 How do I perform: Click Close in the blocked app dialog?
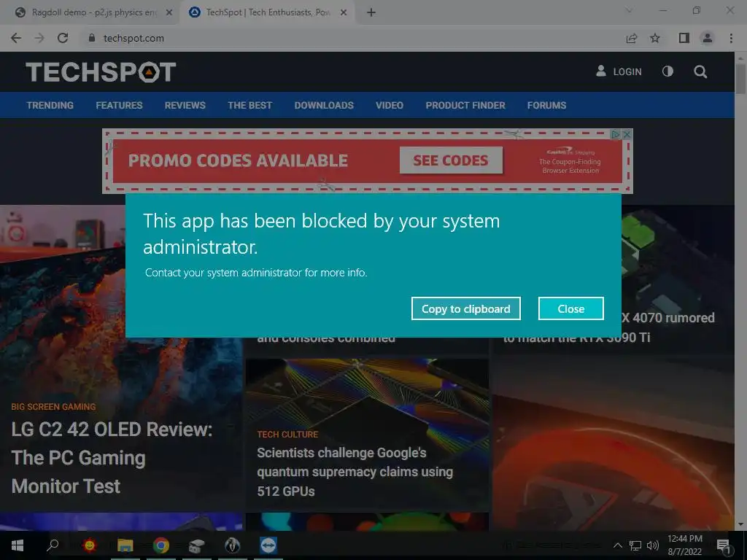pos(570,308)
